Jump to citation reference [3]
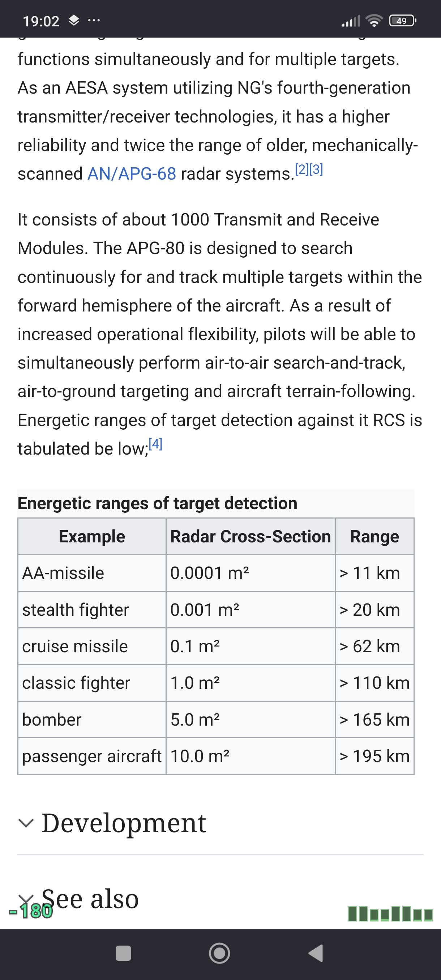This screenshot has height=980, width=441. pos(316,169)
